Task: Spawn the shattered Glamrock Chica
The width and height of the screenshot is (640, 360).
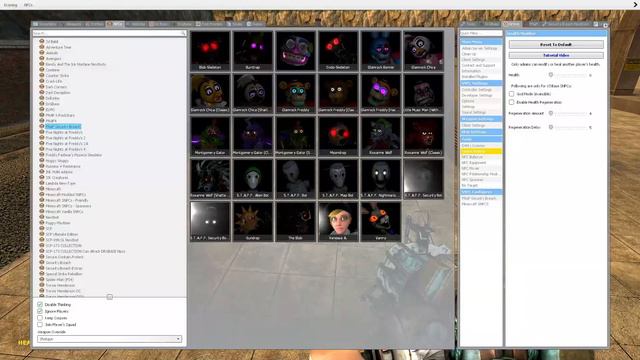Action: pos(253,93)
